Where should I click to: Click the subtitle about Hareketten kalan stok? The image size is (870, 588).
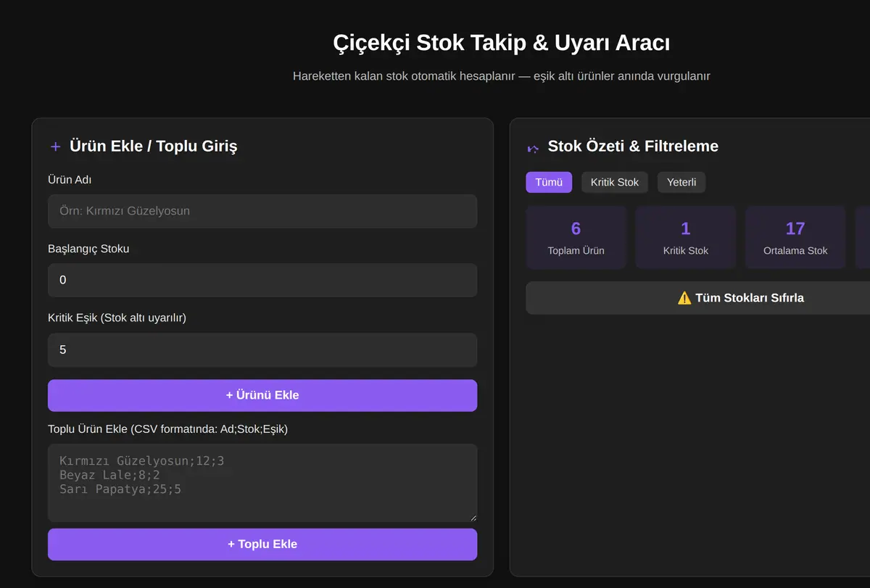(x=502, y=76)
